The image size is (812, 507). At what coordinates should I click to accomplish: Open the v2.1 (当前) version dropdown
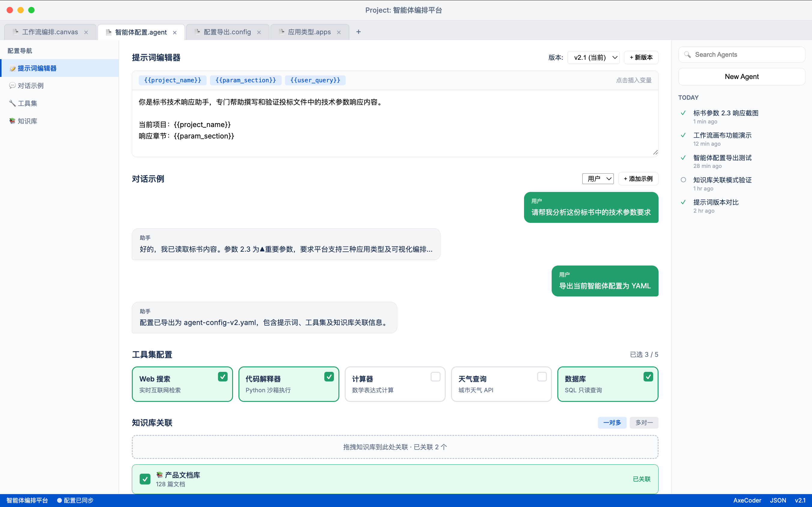click(593, 57)
